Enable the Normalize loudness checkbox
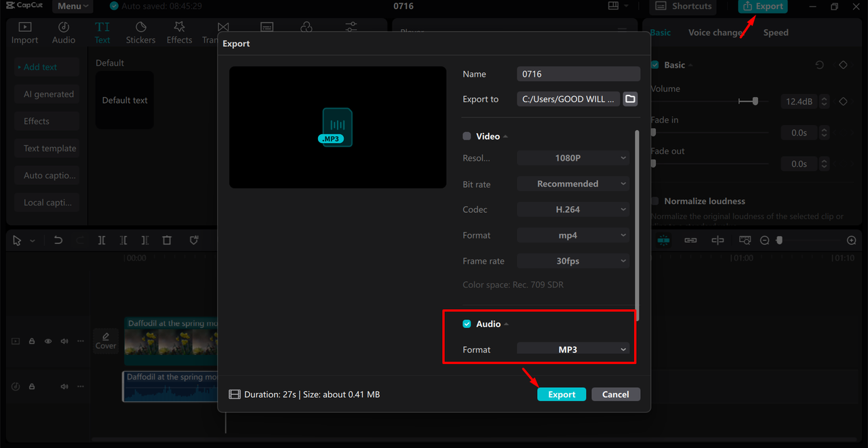 pyautogui.click(x=654, y=201)
